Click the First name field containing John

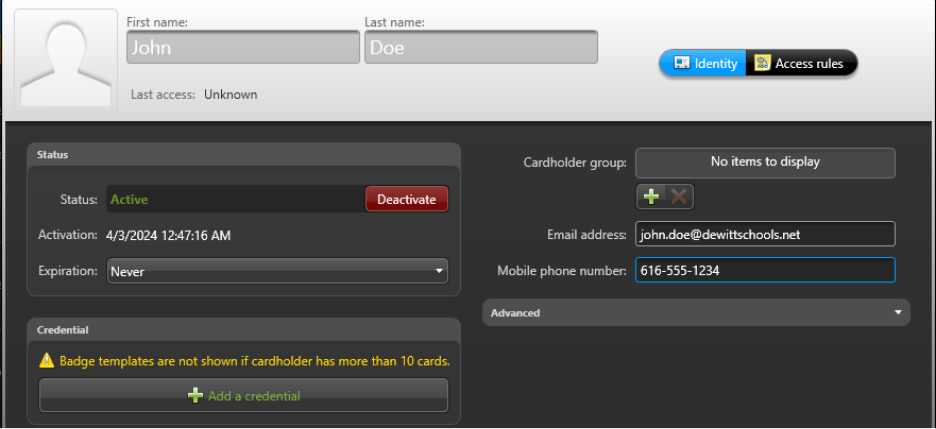pyautogui.click(x=243, y=47)
